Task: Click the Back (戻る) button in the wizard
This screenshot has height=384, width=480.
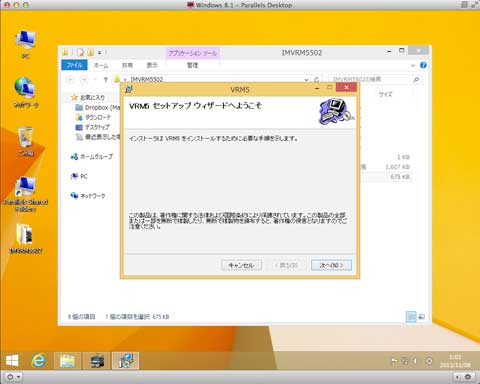Action: point(286,265)
